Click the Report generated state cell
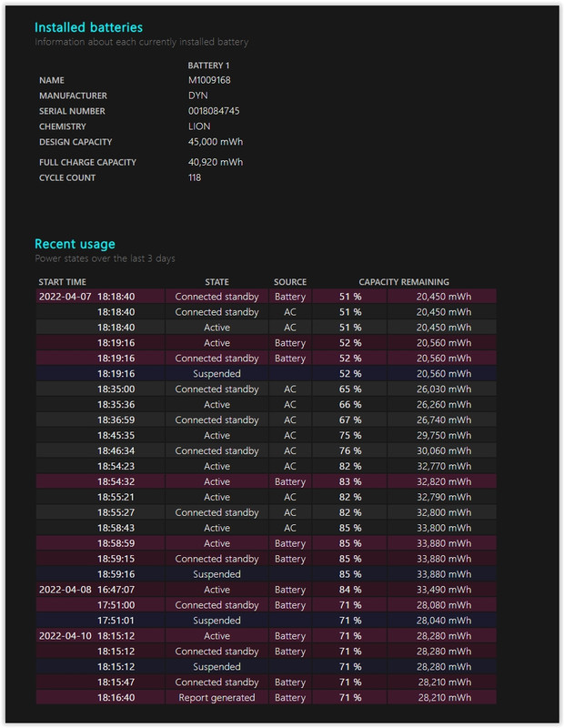Viewport: 564px width, 728px height. (217, 698)
